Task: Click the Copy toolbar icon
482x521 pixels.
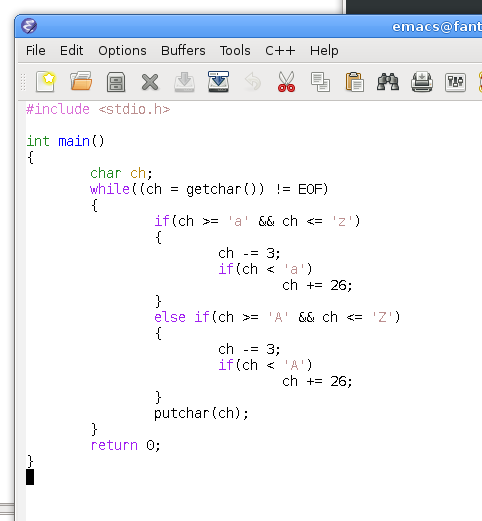Action: pyautogui.click(x=320, y=82)
